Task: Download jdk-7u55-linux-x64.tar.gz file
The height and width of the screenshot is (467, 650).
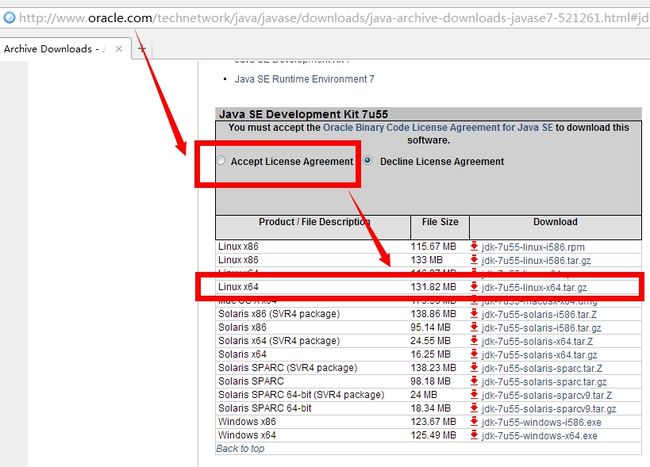Action: (534, 288)
